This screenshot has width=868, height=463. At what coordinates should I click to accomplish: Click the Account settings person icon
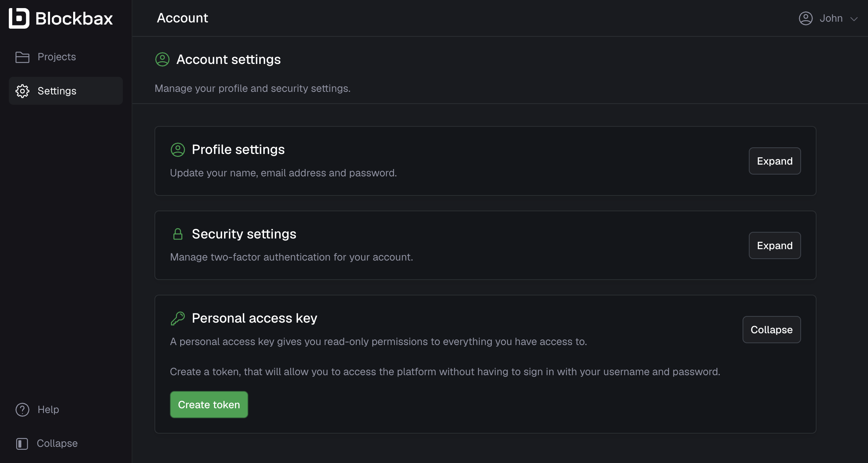[x=163, y=59]
